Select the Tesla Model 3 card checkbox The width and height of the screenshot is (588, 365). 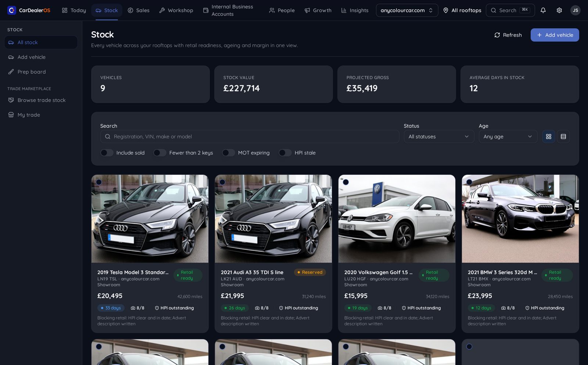(x=99, y=182)
